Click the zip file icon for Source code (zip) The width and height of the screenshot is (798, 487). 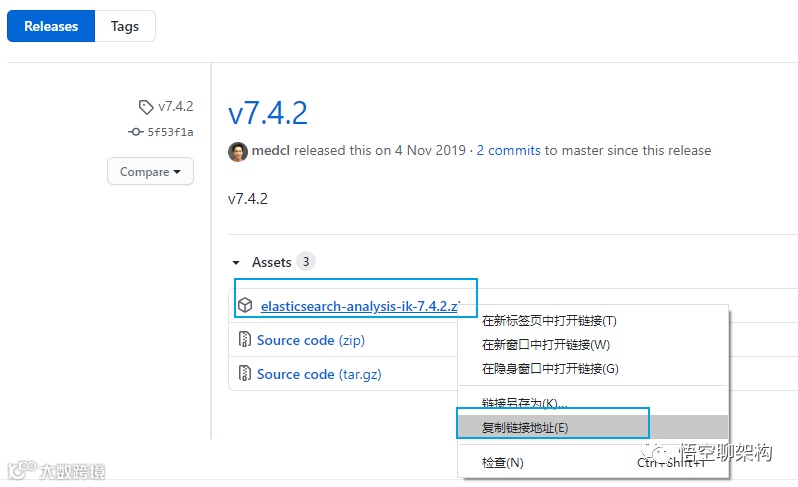[x=245, y=339]
